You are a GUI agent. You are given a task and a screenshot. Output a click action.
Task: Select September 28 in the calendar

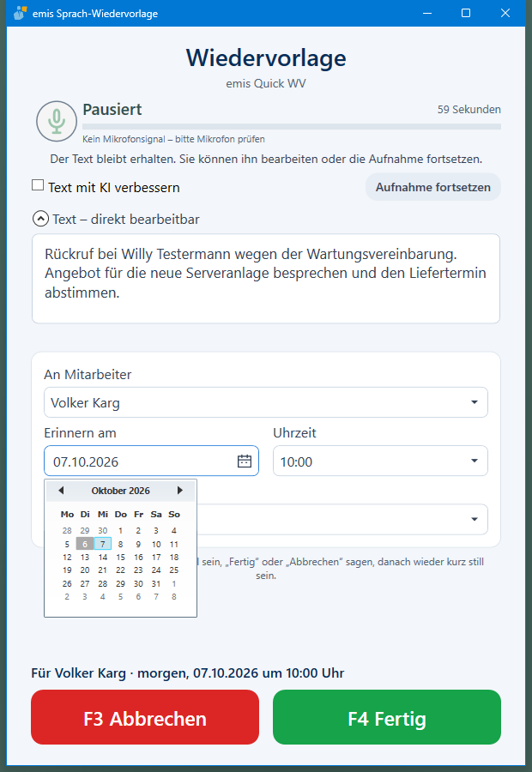click(x=67, y=531)
